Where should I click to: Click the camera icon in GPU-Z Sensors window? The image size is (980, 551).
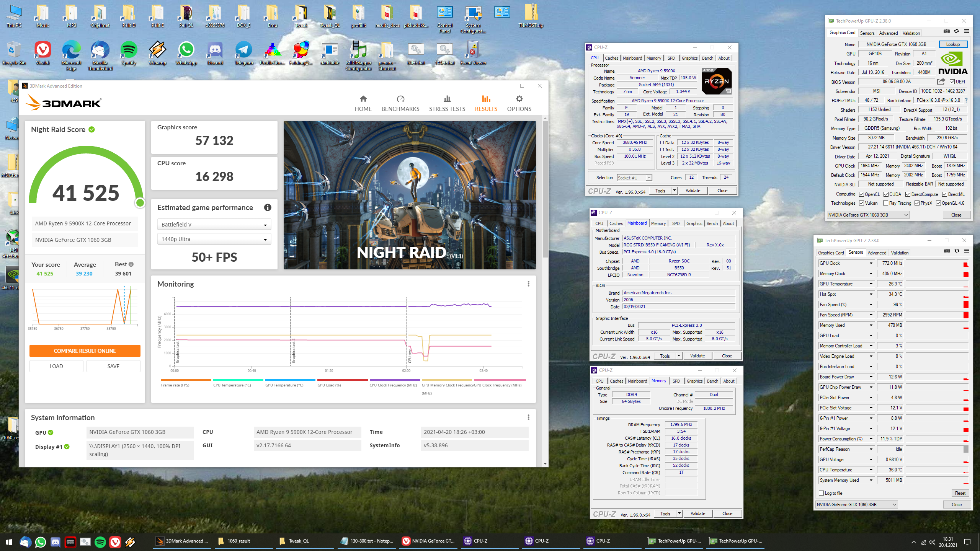pos(947,251)
